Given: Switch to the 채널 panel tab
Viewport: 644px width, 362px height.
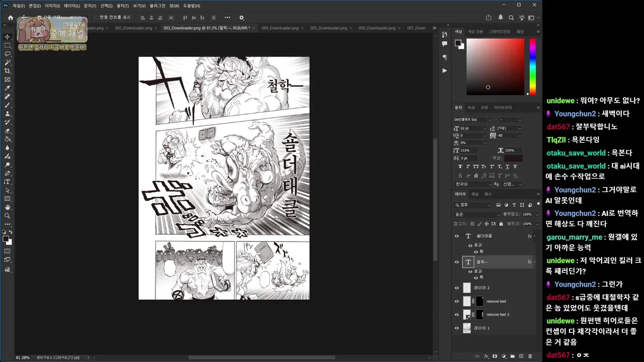Looking at the screenshot, I should [x=474, y=194].
